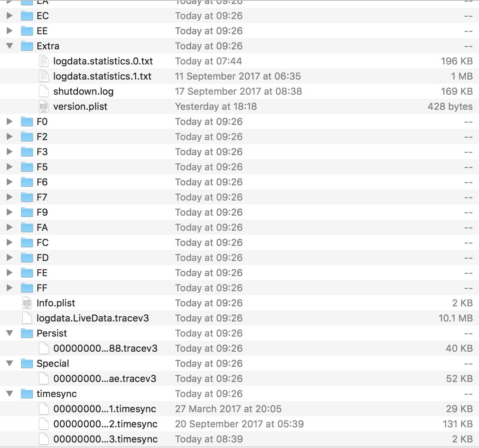Collapse the Persist folder disclosure triangle
This screenshot has width=479, height=448.
coord(9,333)
